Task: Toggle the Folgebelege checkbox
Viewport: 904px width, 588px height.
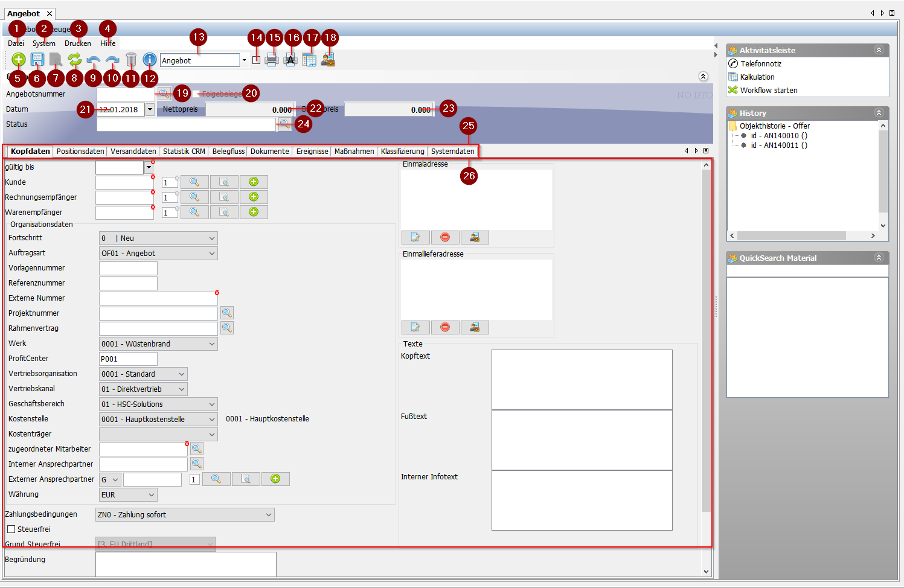Action: coord(196,94)
